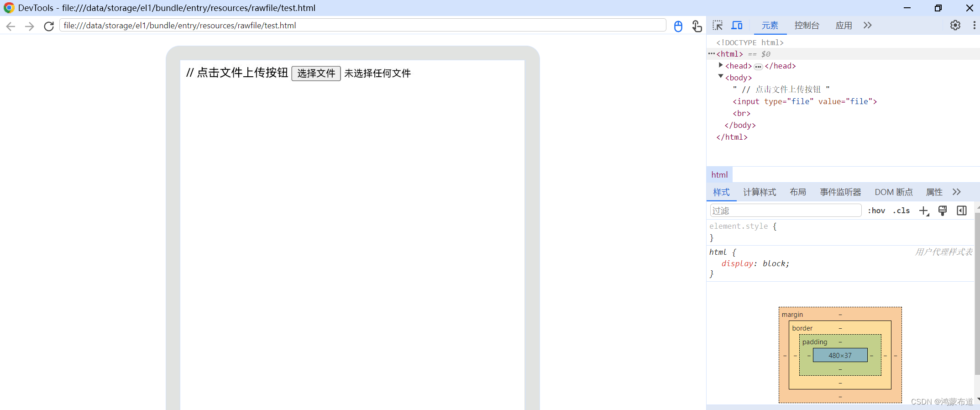
Task: Toggle :hov element state panel
Action: pyautogui.click(x=876, y=210)
